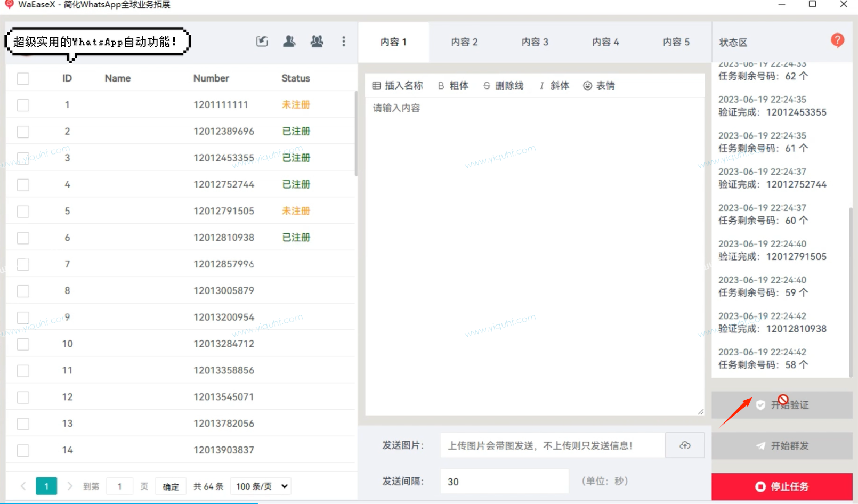This screenshot has width=858, height=504.
Task: Switch to the 内容 4 tab
Action: [606, 42]
